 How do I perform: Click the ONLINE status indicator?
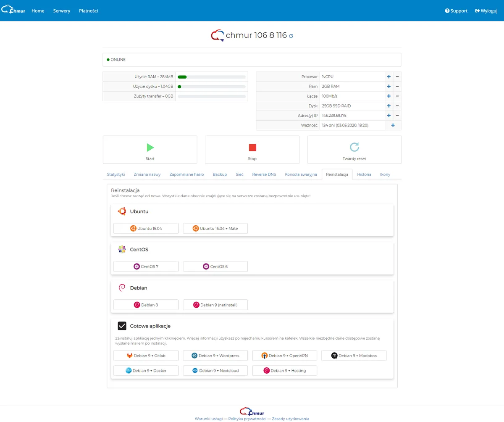(116, 60)
